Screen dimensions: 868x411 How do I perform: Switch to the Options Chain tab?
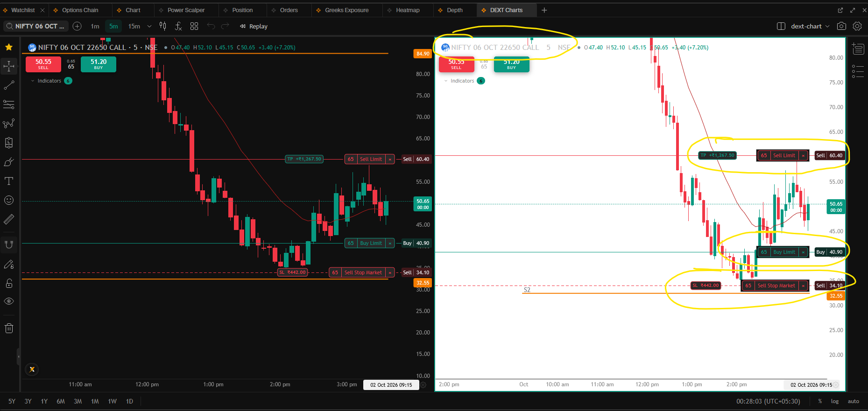pos(80,10)
